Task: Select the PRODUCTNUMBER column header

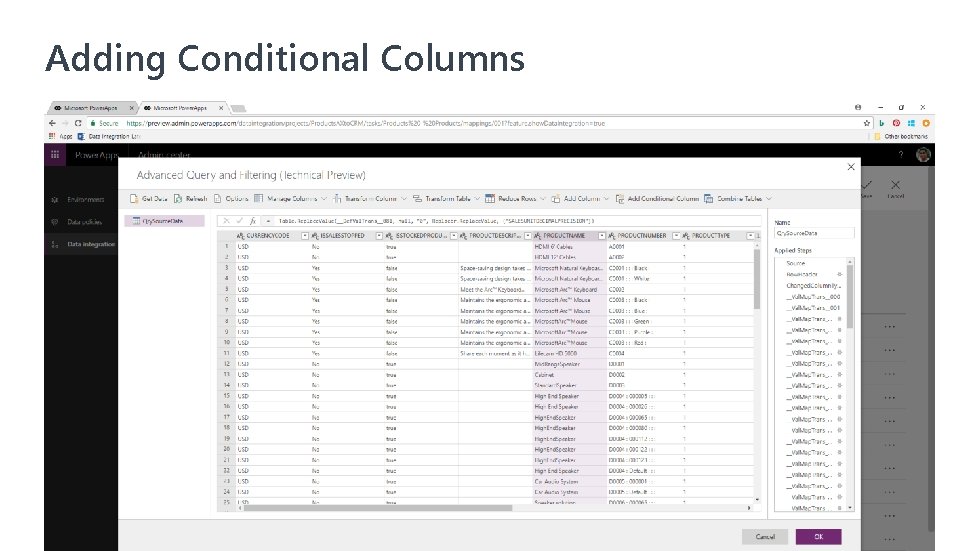Action: tap(644, 236)
